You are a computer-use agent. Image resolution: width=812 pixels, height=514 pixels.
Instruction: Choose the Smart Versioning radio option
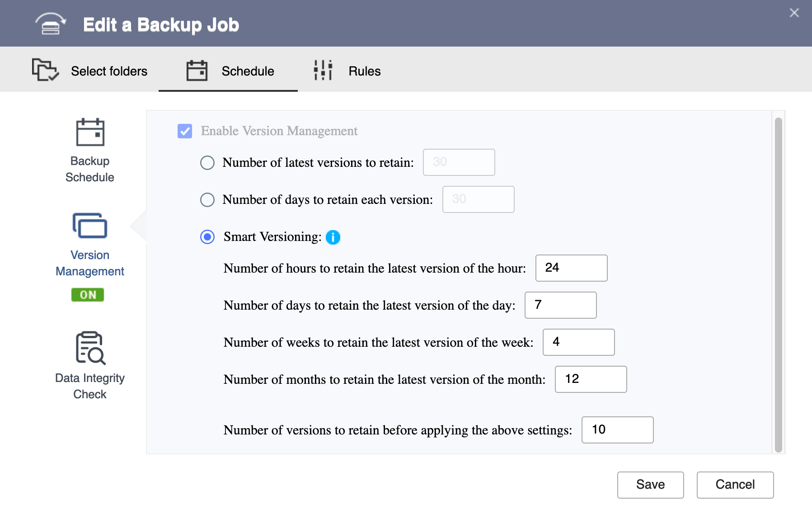point(207,237)
